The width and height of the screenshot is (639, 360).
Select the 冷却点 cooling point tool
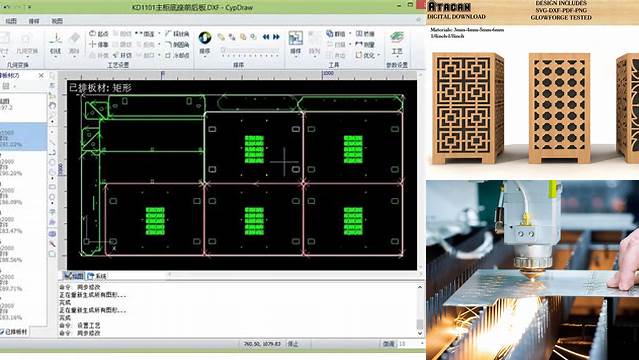[x=177, y=55]
